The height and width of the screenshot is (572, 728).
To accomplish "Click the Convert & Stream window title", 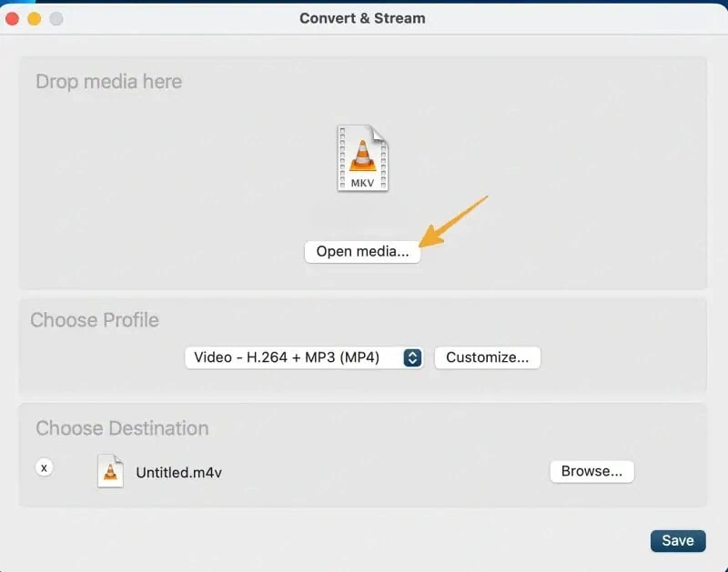I will (x=362, y=18).
